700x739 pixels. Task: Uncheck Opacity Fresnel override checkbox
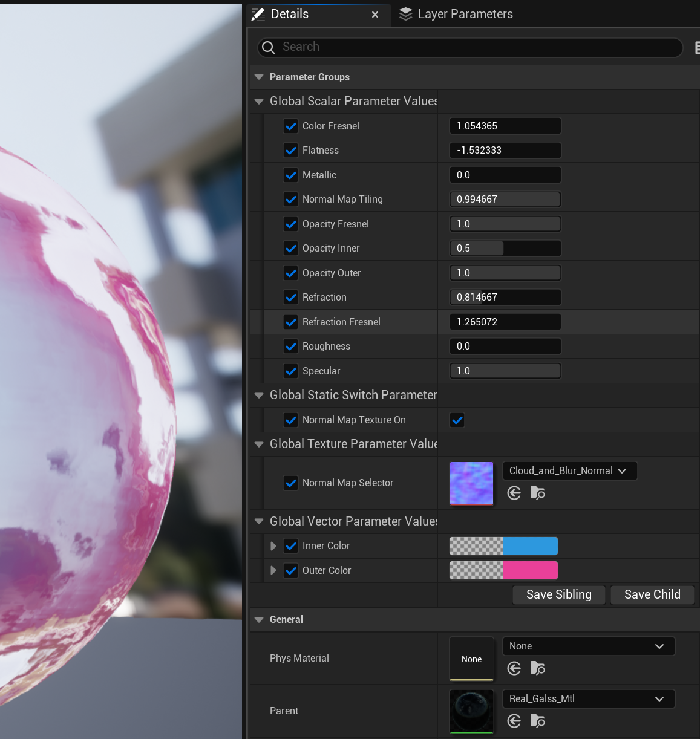[x=291, y=224]
